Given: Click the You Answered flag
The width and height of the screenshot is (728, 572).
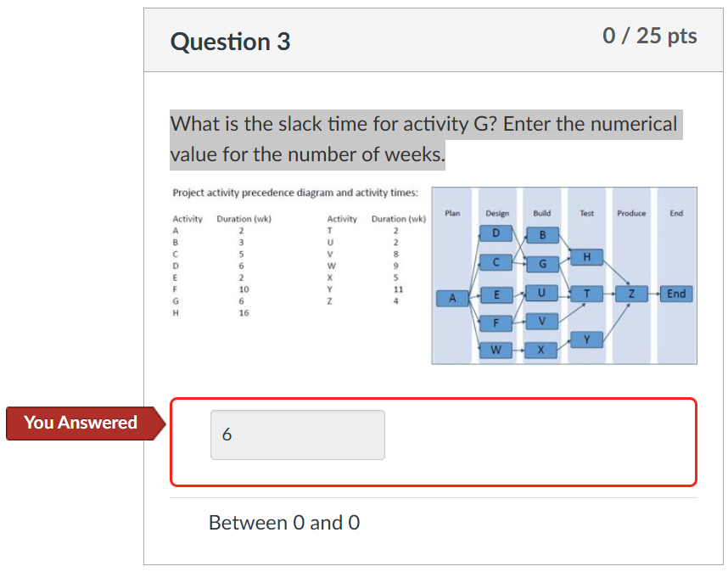Looking at the screenshot, I should coord(81,423).
